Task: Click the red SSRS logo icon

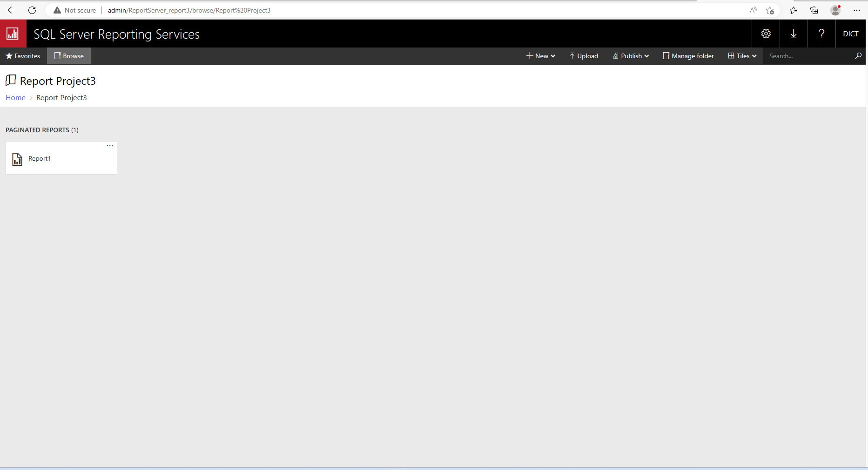Action: coord(13,34)
